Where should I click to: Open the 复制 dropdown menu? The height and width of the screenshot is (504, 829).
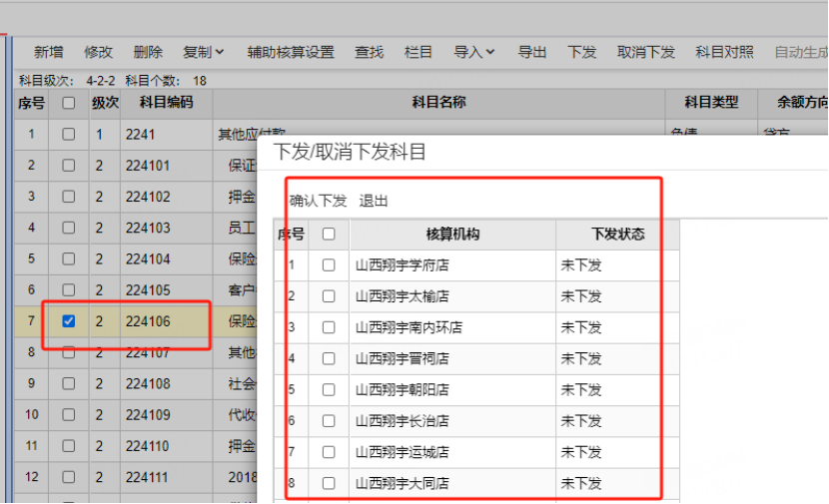pos(203,52)
